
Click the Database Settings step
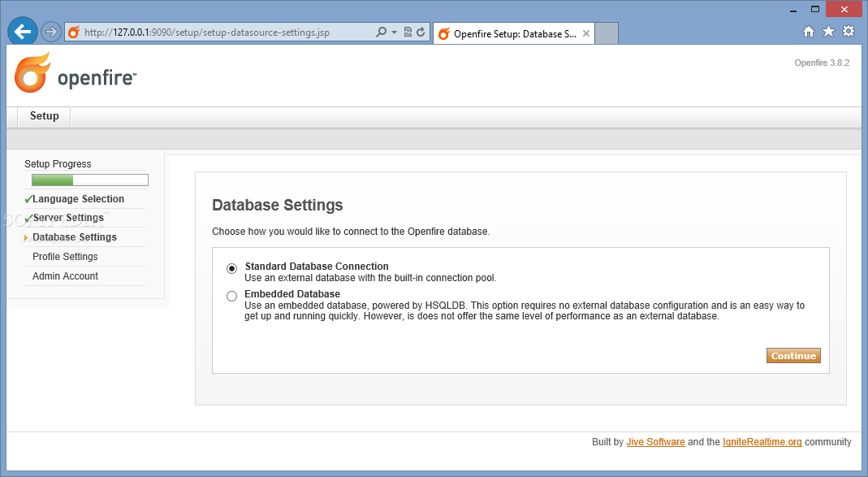75,237
